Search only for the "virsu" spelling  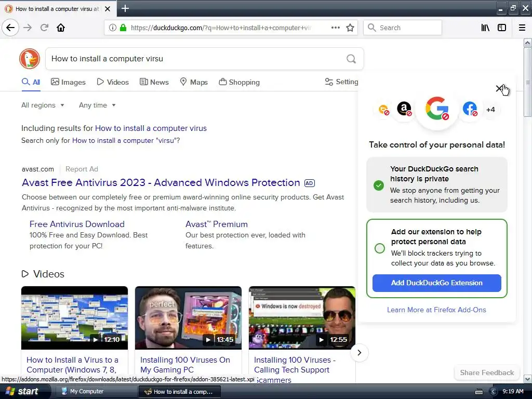click(x=124, y=140)
